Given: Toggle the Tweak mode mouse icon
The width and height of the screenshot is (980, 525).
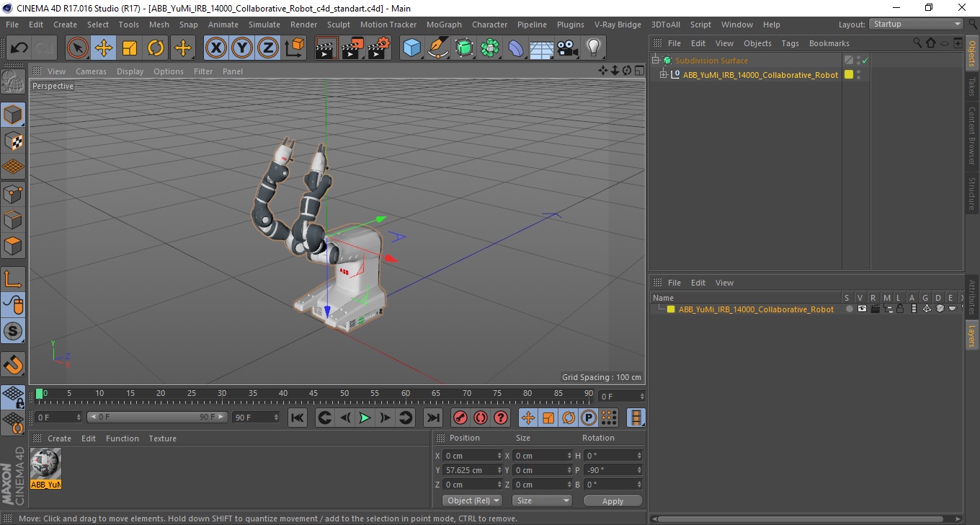Looking at the screenshot, I should click(x=13, y=305).
